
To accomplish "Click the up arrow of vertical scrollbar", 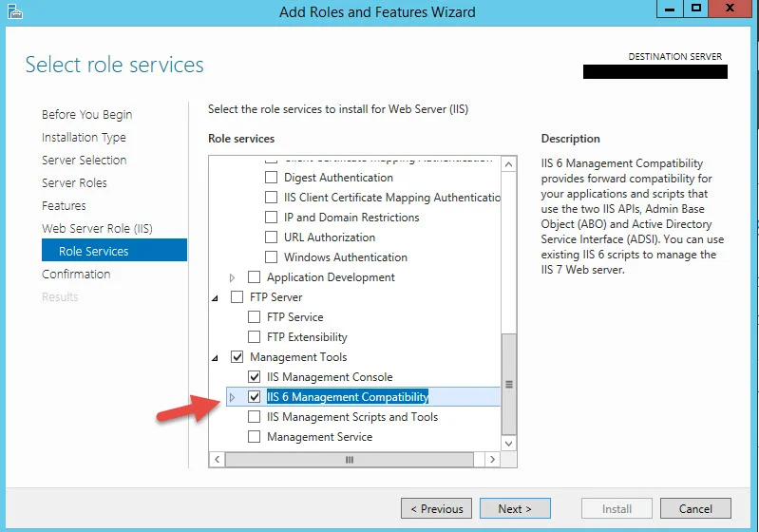I will (509, 164).
